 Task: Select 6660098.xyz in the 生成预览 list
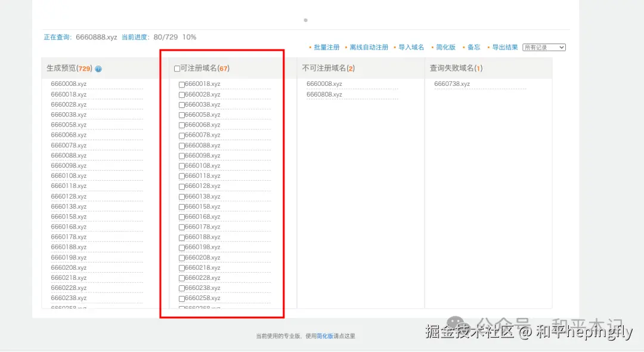pos(69,165)
